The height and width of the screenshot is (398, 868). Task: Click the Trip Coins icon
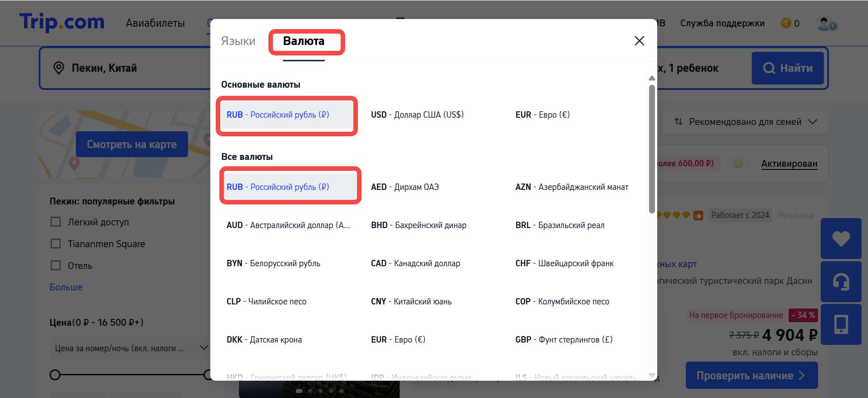point(785,23)
